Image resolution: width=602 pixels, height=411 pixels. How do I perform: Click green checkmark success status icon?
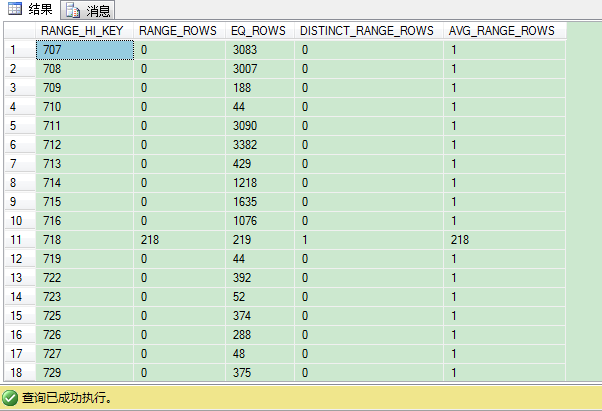[10, 398]
